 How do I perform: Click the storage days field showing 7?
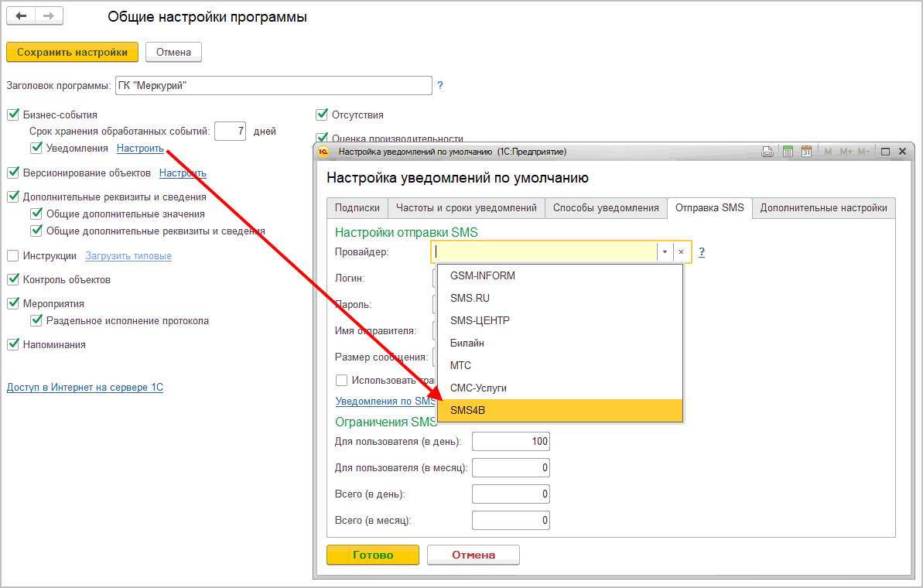pyautogui.click(x=230, y=132)
